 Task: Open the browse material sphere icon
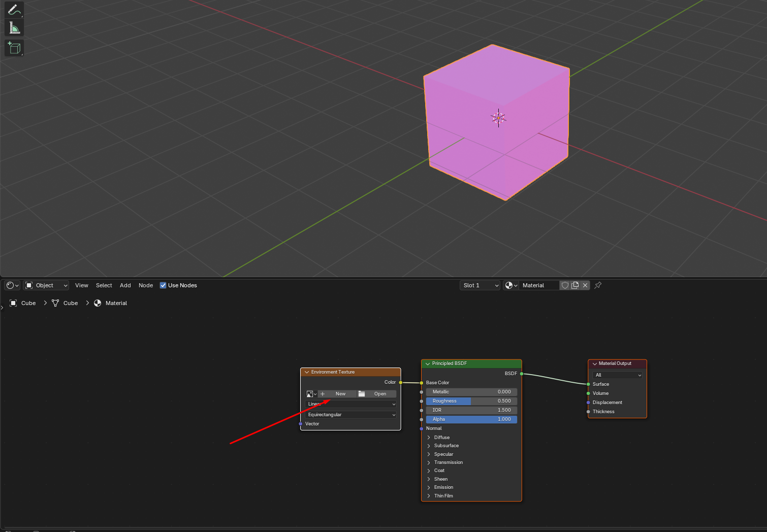click(510, 285)
